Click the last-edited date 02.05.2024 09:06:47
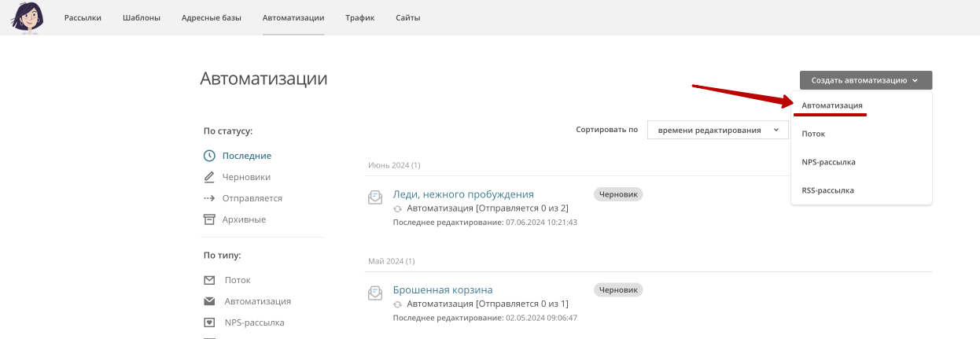The height and width of the screenshot is (339, 980). click(x=542, y=319)
